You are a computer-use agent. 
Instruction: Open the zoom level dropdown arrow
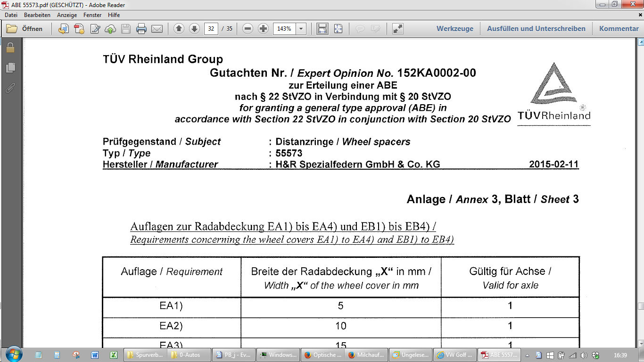pyautogui.click(x=301, y=29)
